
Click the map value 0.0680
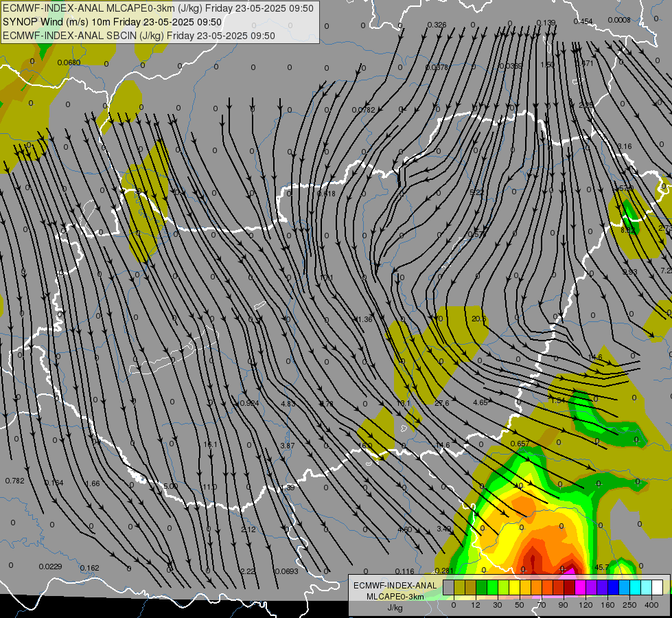tap(69, 62)
